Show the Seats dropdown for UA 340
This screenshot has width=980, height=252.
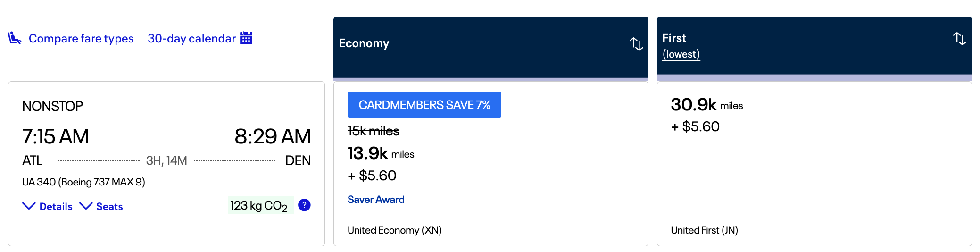[109, 207]
